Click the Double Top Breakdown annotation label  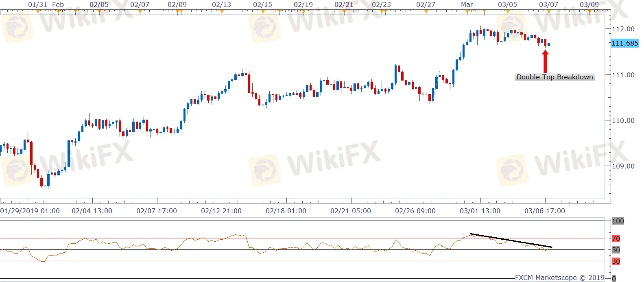pyautogui.click(x=554, y=77)
